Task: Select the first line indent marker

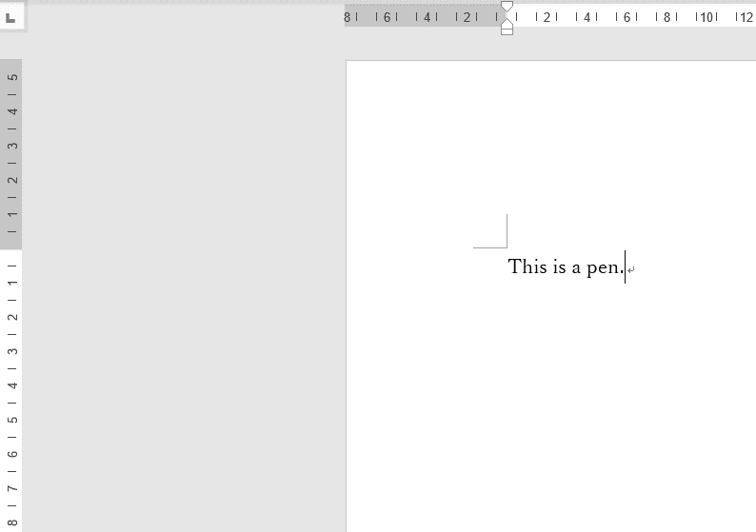Action: [x=507, y=7]
